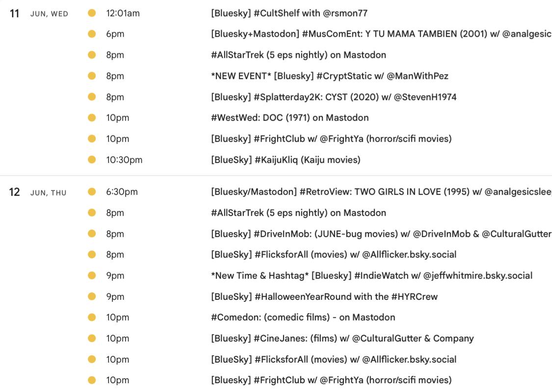Screen dimensions: 552x392
Task: Open #WestWed: DOC (1971) event
Action: (289, 118)
